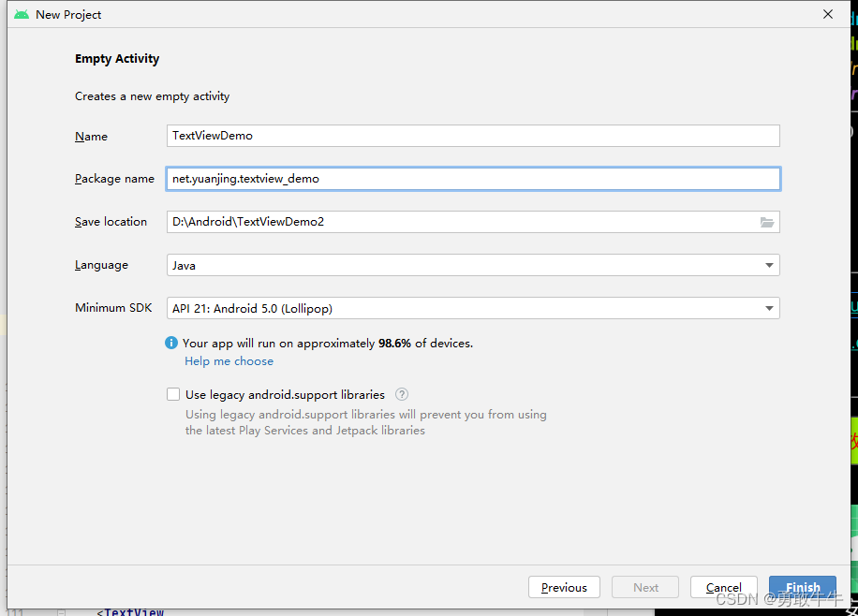The width and height of the screenshot is (858, 616).
Task: Click the Minimum SDK label
Action: (x=113, y=308)
